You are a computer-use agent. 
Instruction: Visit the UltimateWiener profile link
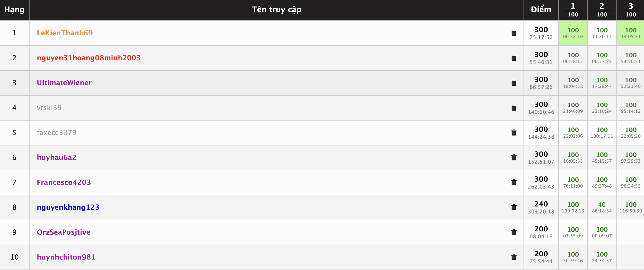[x=64, y=83]
